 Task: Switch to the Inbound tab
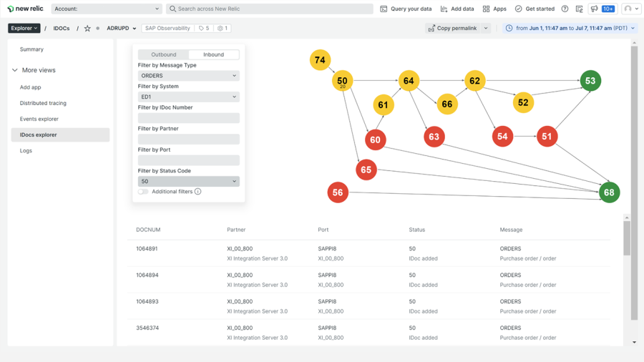coord(213,54)
